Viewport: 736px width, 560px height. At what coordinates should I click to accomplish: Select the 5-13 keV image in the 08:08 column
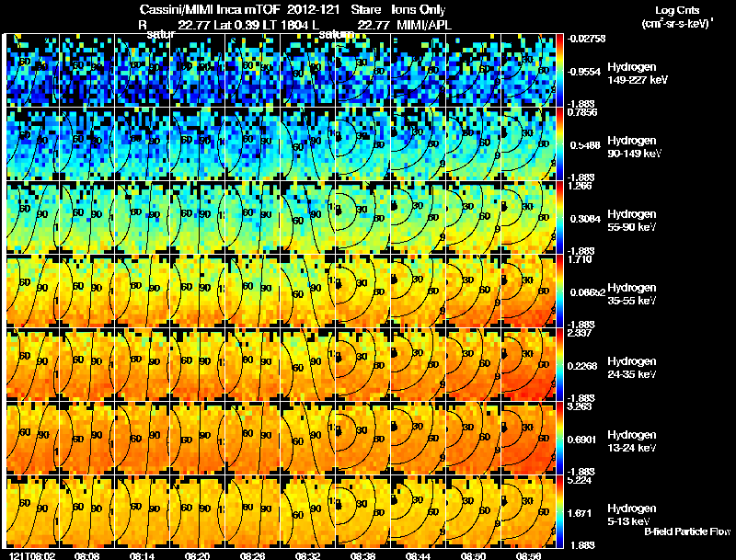(87, 512)
